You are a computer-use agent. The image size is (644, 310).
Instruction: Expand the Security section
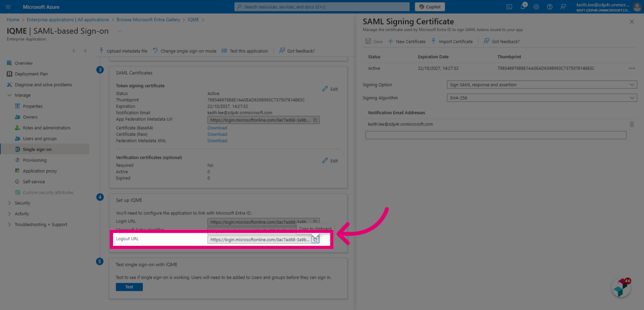pyautogui.click(x=22, y=203)
